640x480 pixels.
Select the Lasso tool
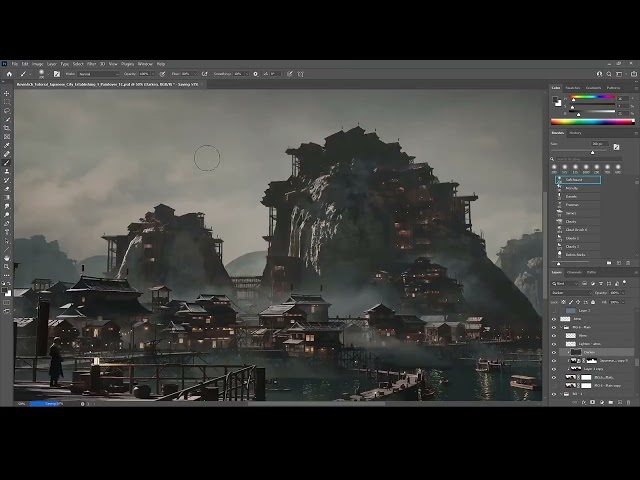click(7, 111)
